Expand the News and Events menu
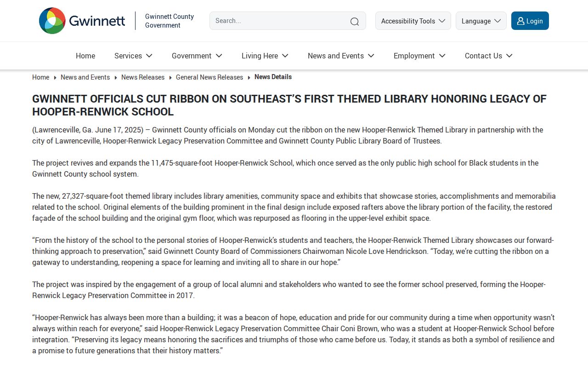588x368 pixels. pyautogui.click(x=341, y=56)
